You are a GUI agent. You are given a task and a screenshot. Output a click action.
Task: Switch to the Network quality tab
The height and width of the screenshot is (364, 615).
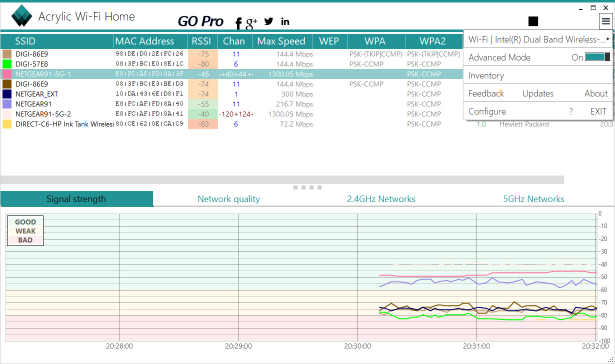tap(229, 199)
